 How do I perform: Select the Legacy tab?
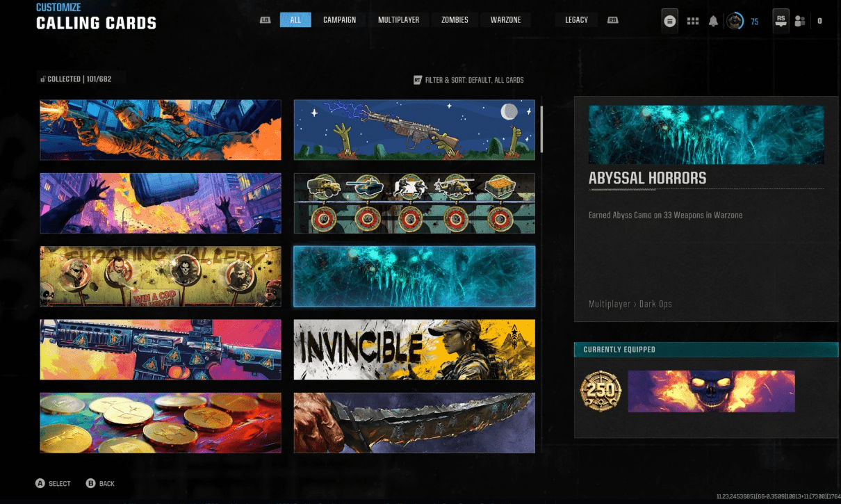(576, 20)
